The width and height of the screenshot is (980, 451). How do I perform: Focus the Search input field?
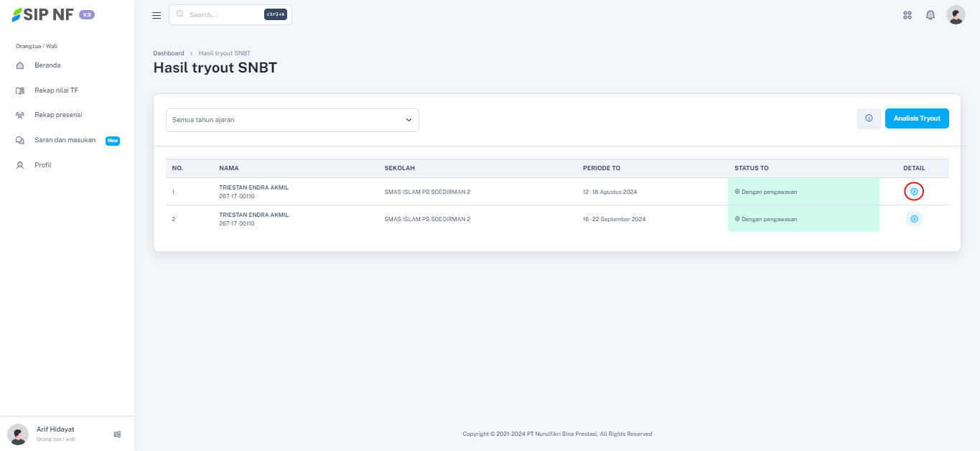pyautogui.click(x=223, y=14)
